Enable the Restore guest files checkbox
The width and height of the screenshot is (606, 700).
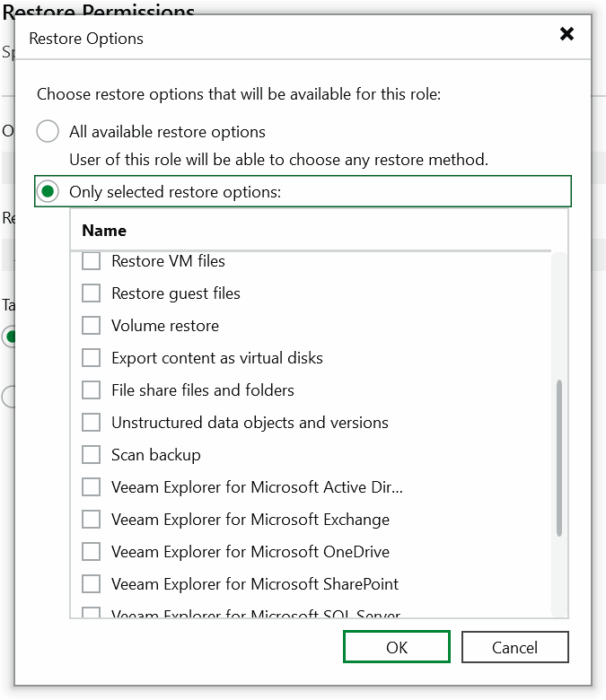click(91, 293)
